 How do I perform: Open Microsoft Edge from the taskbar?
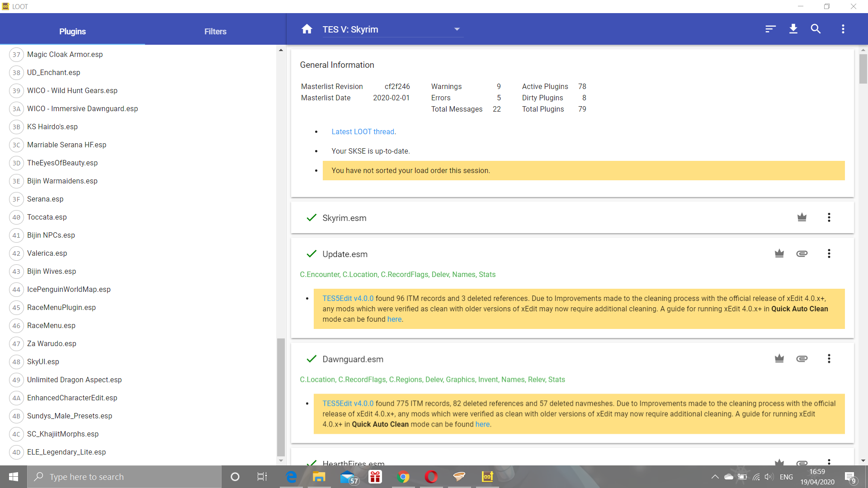(291, 477)
